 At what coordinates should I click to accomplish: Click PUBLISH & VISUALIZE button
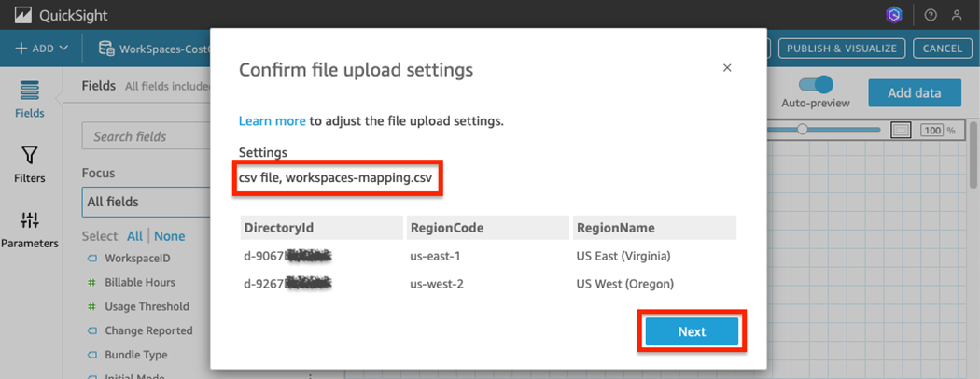click(842, 49)
